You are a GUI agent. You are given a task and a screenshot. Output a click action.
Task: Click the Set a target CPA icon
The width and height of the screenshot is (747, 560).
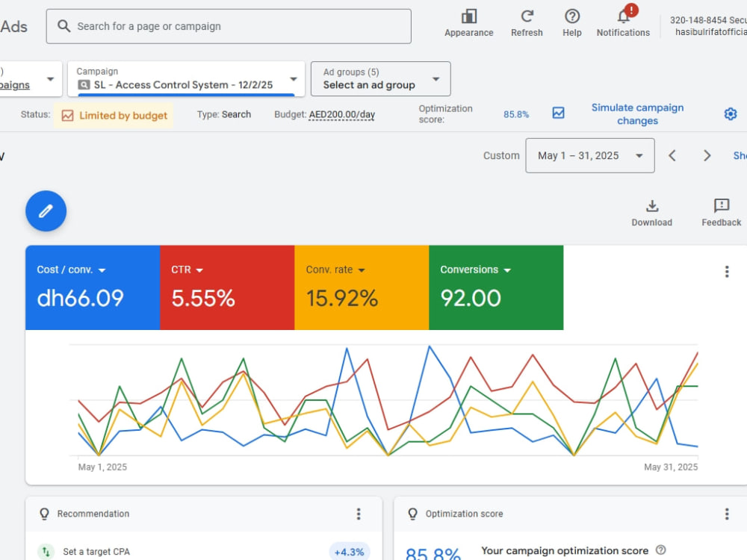[x=46, y=552]
